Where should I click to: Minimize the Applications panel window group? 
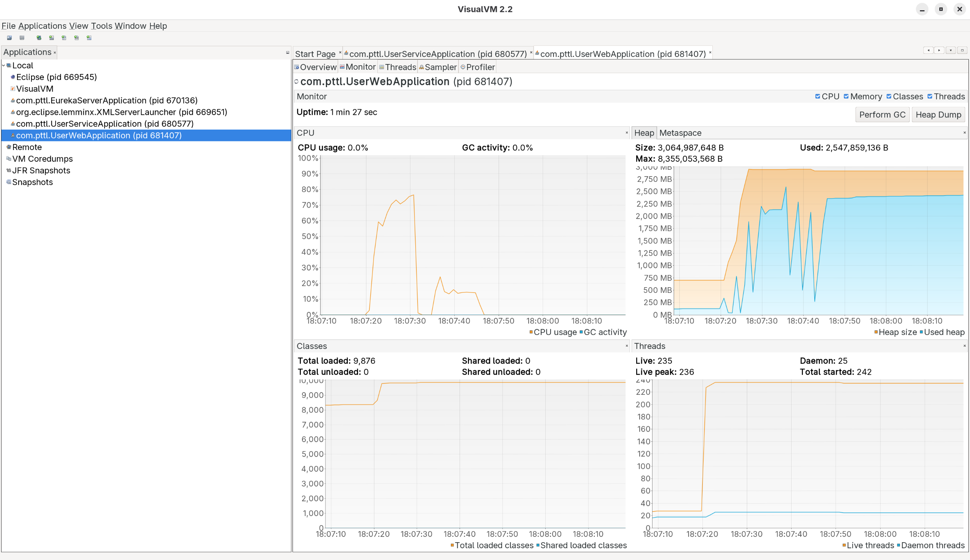point(287,52)
